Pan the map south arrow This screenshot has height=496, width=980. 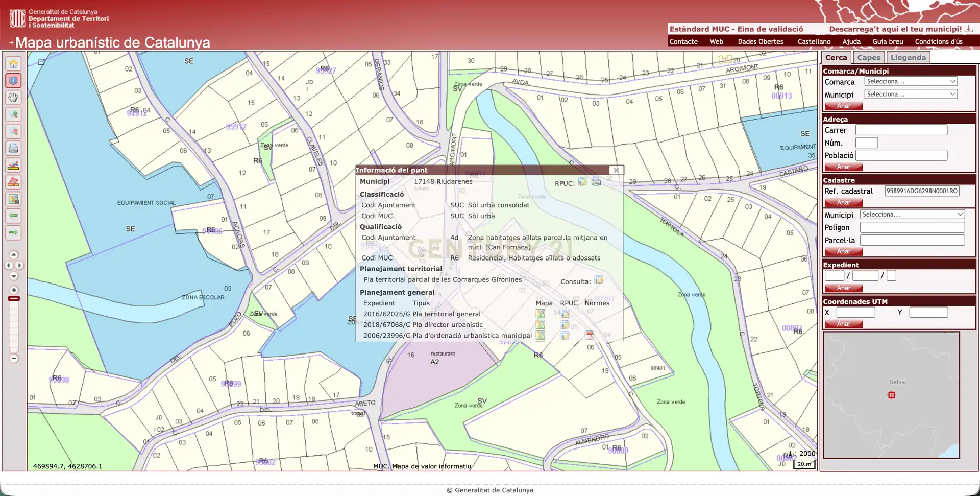[x=14, y=276]
